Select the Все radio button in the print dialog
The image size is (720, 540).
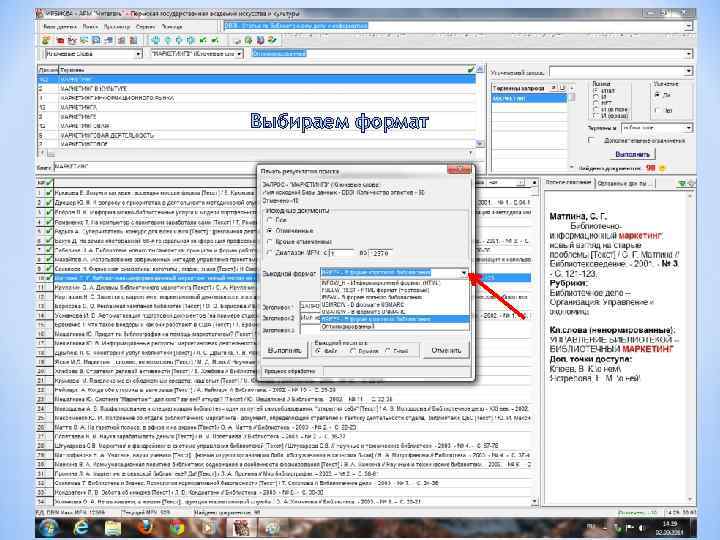coord(270,220)
